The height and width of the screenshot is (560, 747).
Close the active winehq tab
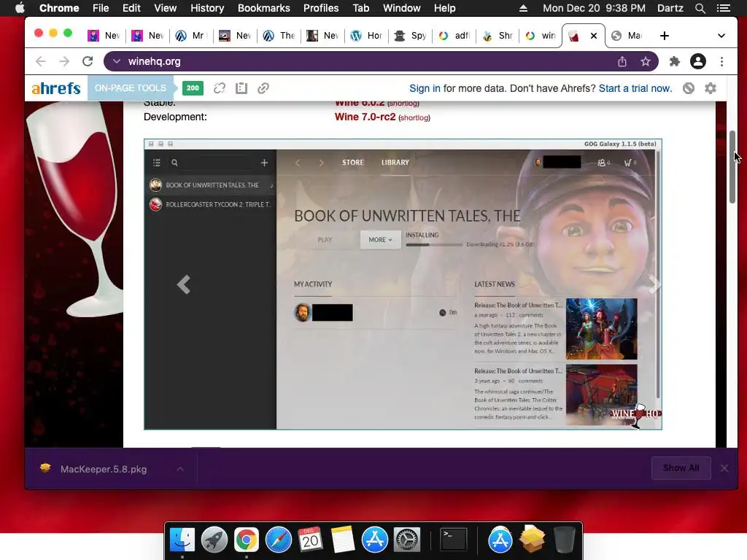pyautogui.click(x=594, y=36)
